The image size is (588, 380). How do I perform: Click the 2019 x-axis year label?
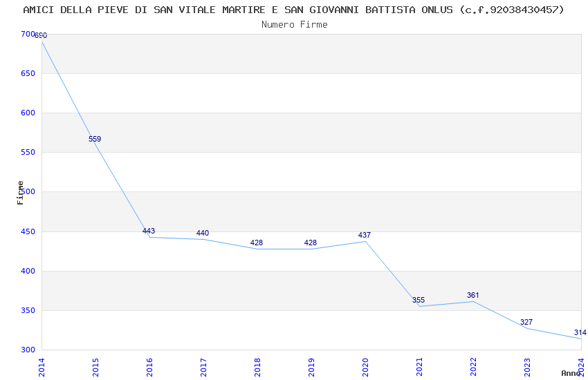coord(311,368)
